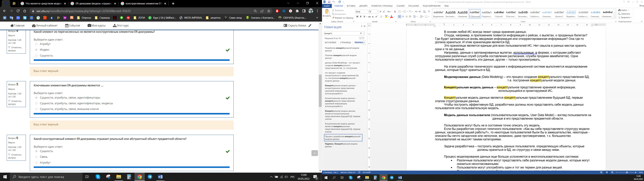Reload the page in Chrome
This screenshot has width=644, height=181.
(x=18, y=11)
